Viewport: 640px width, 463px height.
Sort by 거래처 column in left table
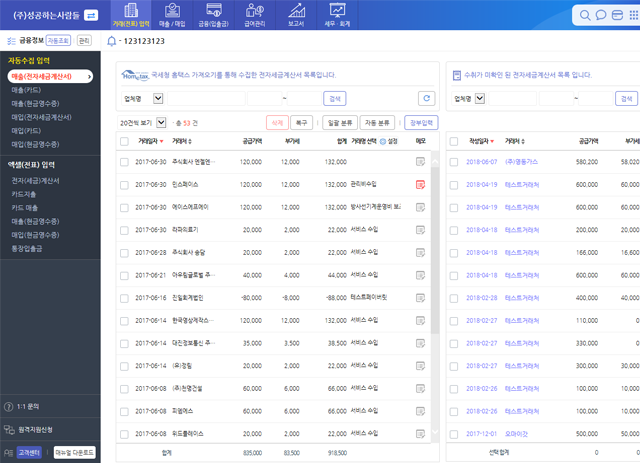[x=182, y=141]
